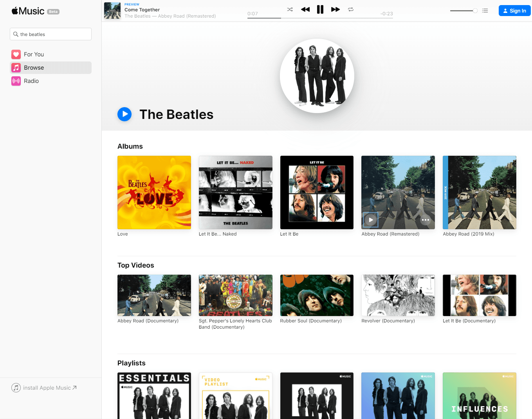Screen dimensions: 532x419
Task: Toggle shuffle playback
Action: (290, 9)
